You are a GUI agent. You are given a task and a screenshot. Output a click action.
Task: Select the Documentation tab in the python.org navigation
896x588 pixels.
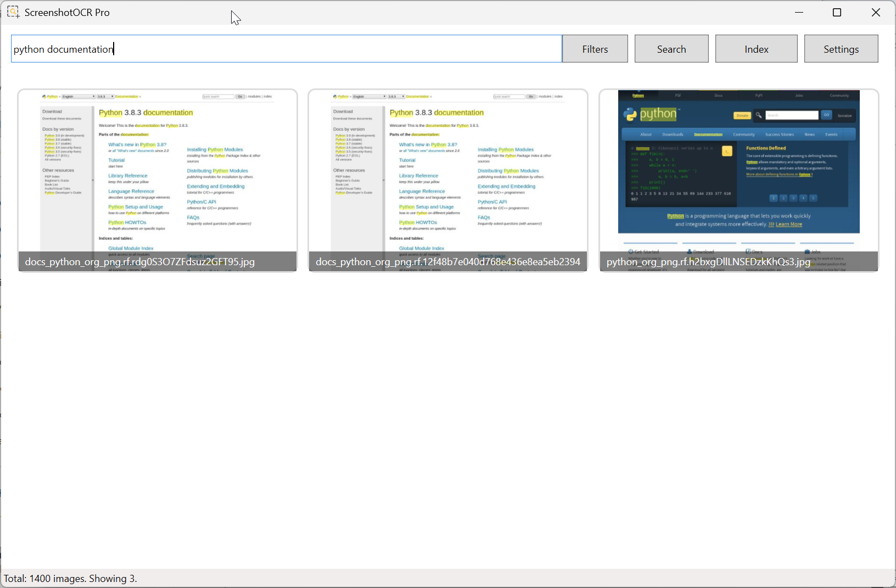point(708,135)
